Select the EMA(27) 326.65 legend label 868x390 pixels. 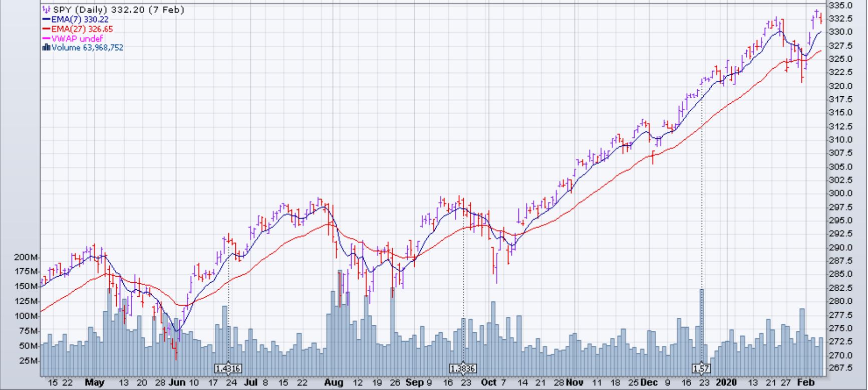[82, 29]
